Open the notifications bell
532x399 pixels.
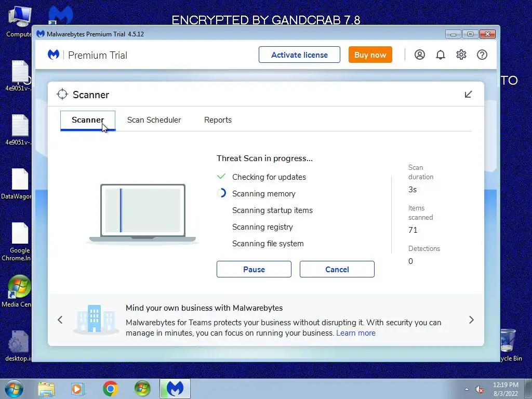coord(441,55)
